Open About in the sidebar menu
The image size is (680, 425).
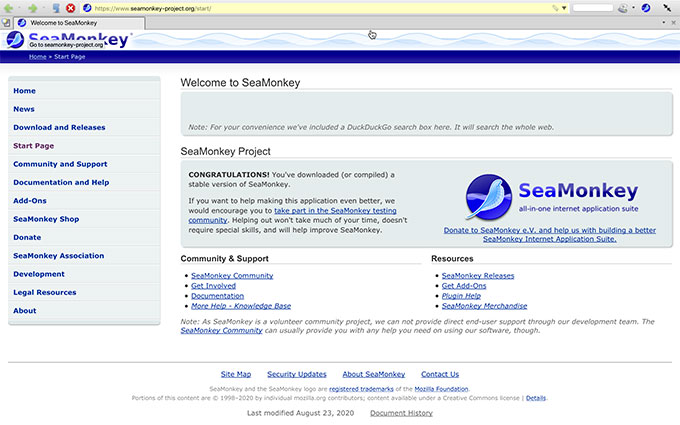[x=25, y=311]
